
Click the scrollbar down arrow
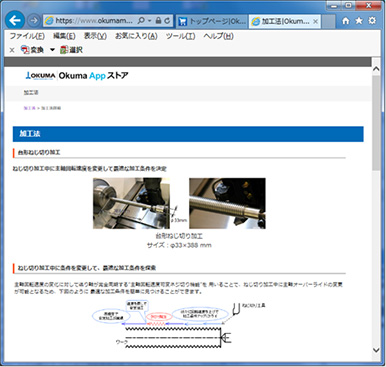[x=376, y=350]
